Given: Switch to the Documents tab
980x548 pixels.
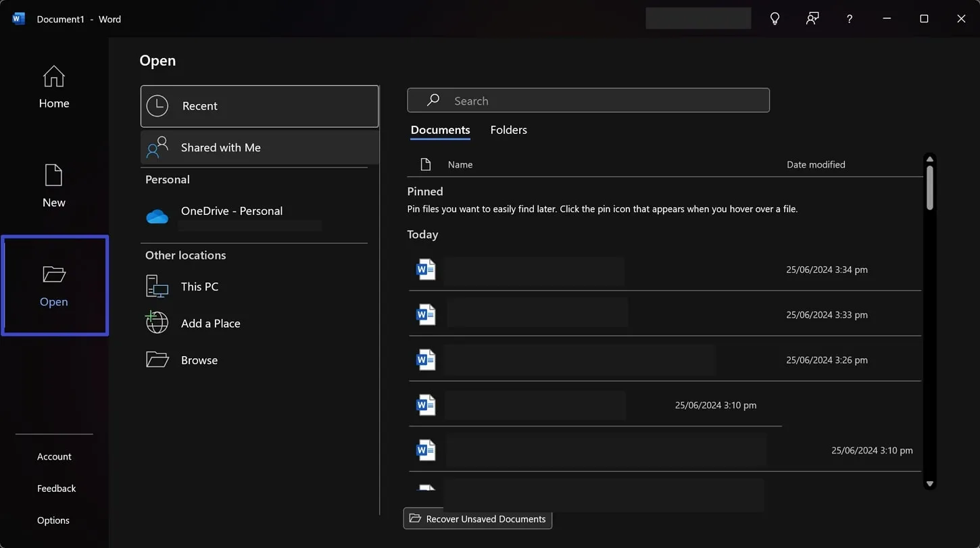Looking at the screenshot, I should 440,130.
